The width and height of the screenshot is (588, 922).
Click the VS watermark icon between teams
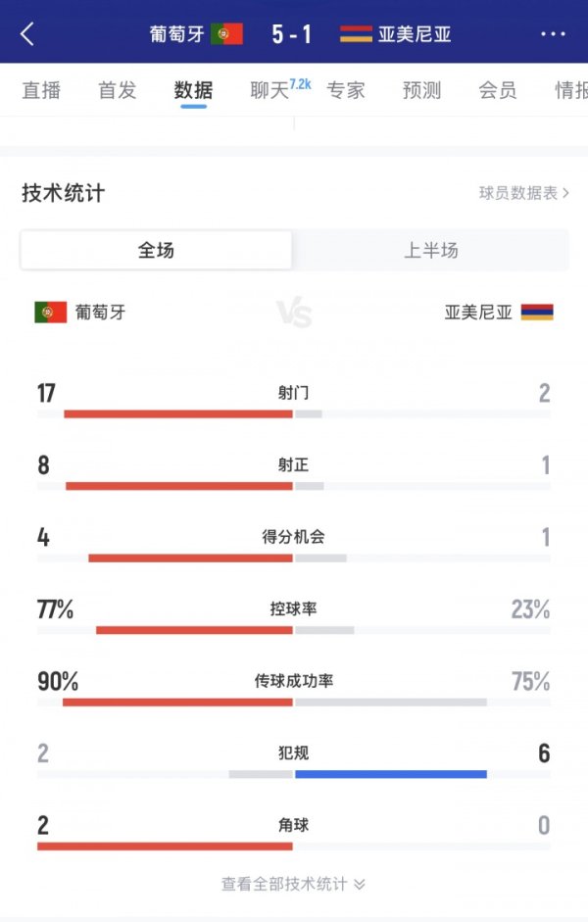tap(294, 313)
